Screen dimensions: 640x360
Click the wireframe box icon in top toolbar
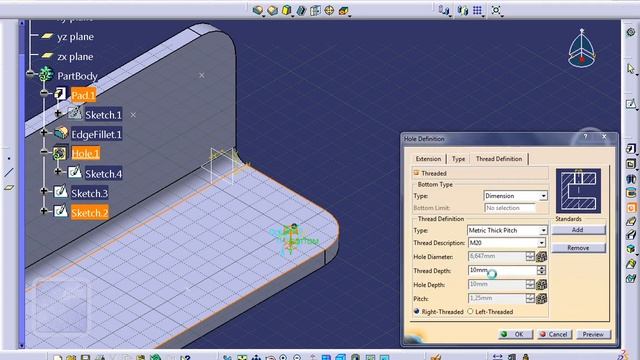coord(315,10)
